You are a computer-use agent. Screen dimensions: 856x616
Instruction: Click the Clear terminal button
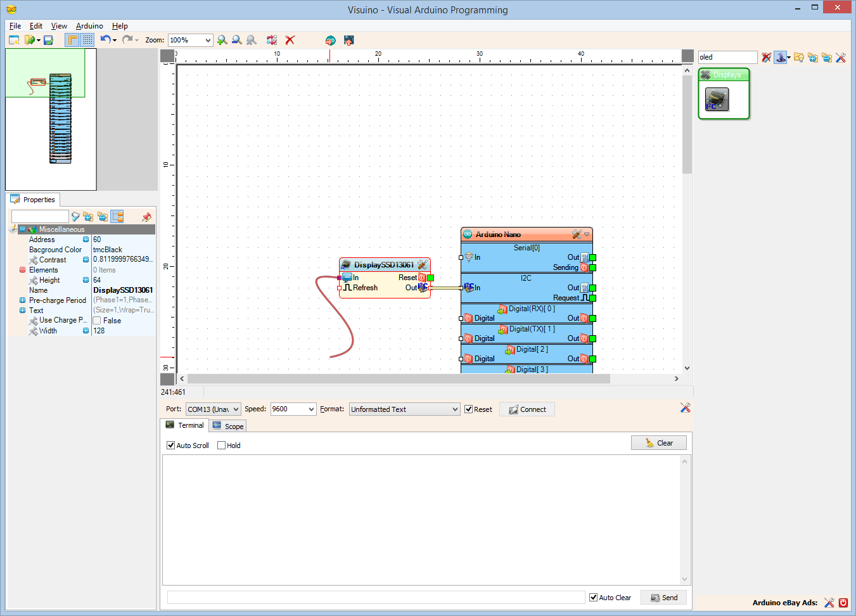pos(659,443)
